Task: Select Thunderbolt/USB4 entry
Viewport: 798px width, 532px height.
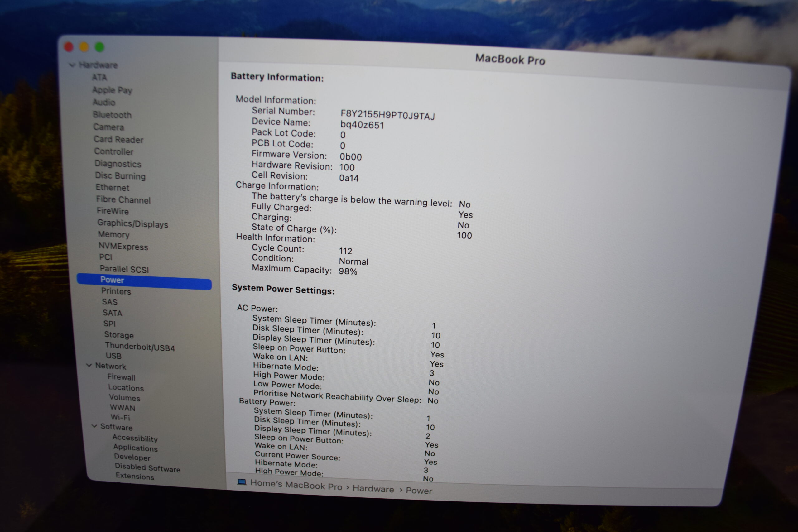Action: click(x=140, y=347)
